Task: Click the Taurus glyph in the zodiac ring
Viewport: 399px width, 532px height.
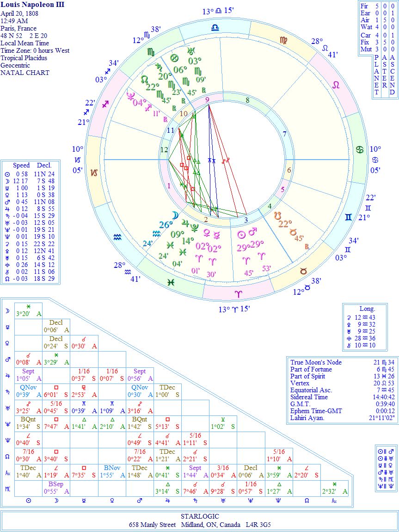Action: (303, 271)
